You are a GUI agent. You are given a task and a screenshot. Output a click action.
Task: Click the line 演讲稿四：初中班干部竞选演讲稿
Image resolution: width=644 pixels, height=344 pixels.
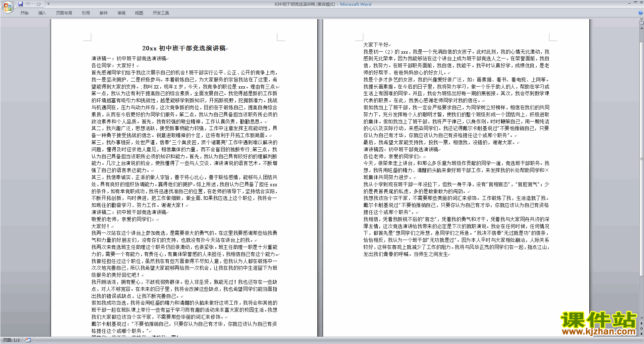[401, 149]
